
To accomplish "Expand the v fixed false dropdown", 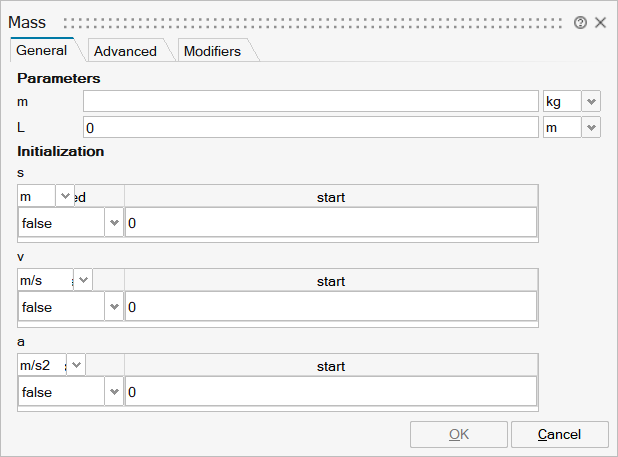I will 113,308.
